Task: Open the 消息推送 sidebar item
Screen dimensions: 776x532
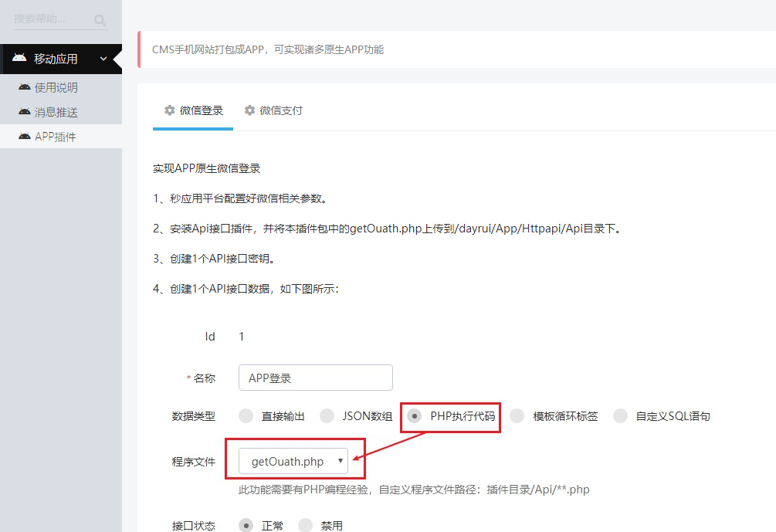Action: (x=61, y=112)
